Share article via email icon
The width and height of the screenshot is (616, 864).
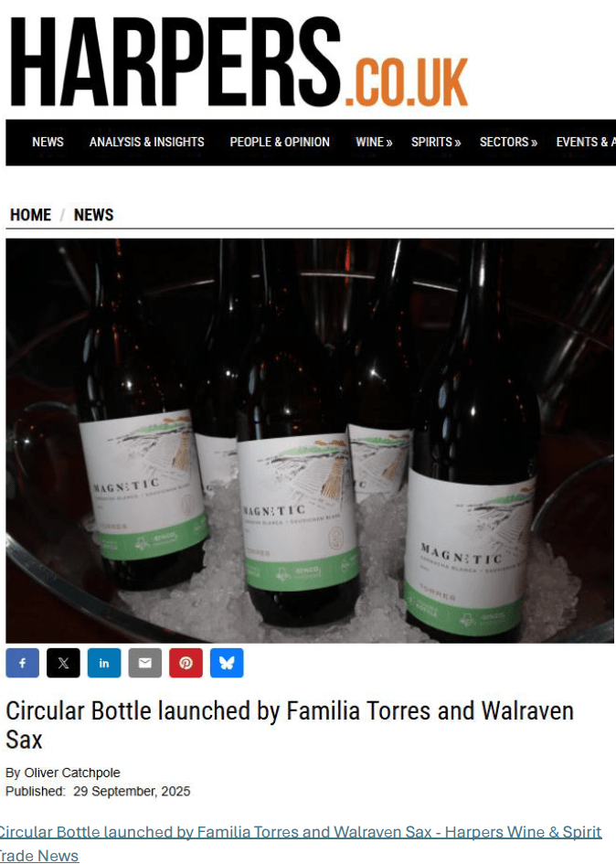pos(145,663)
